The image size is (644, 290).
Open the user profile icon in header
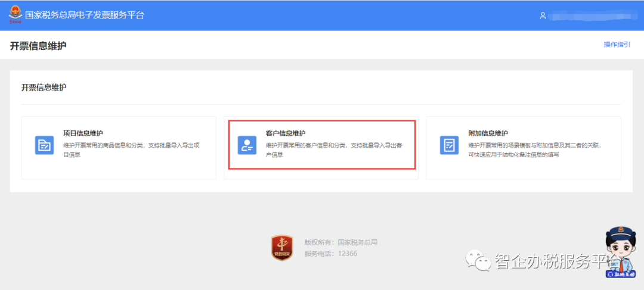pos(543,16)
